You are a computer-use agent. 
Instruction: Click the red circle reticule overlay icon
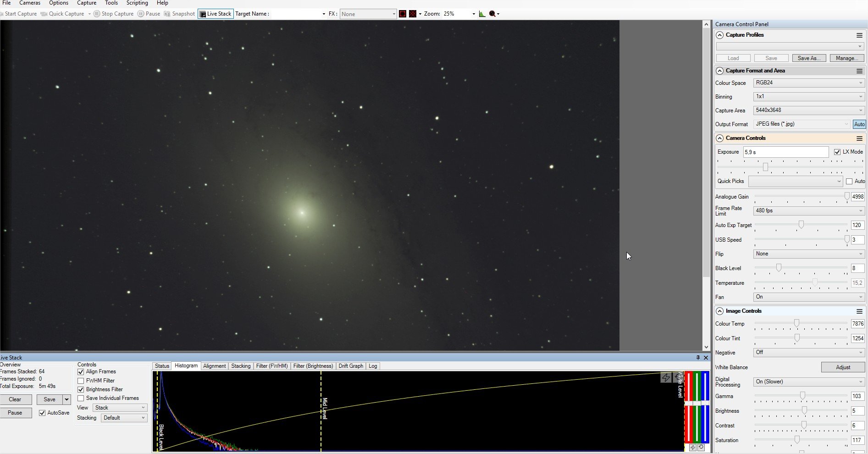[x=403, y=14]
